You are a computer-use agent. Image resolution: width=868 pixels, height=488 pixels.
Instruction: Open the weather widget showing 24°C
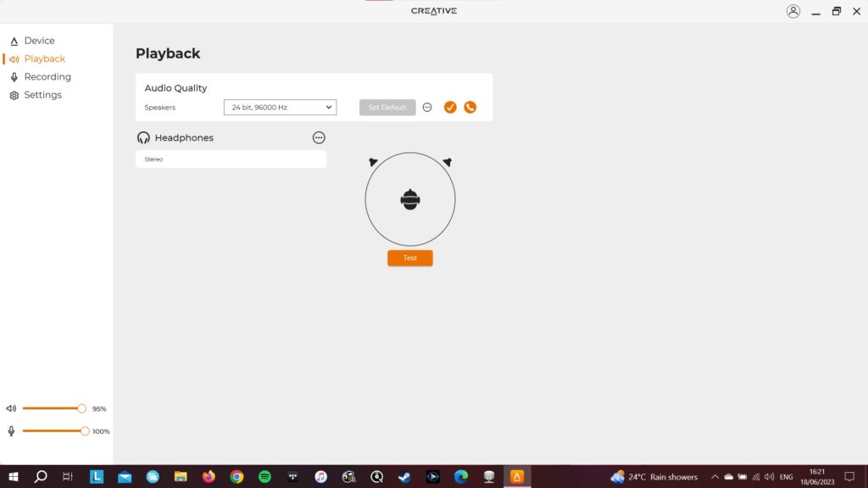(x=654, y=476)
